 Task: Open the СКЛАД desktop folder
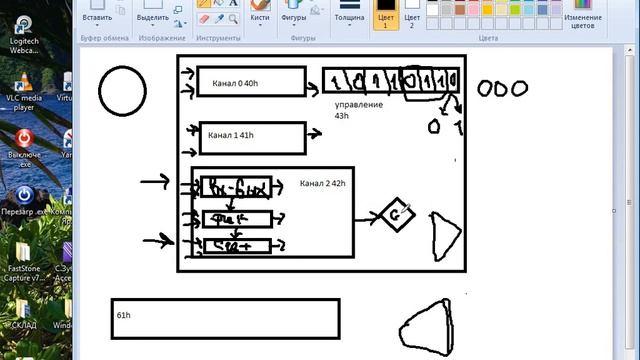click(24, 315)
